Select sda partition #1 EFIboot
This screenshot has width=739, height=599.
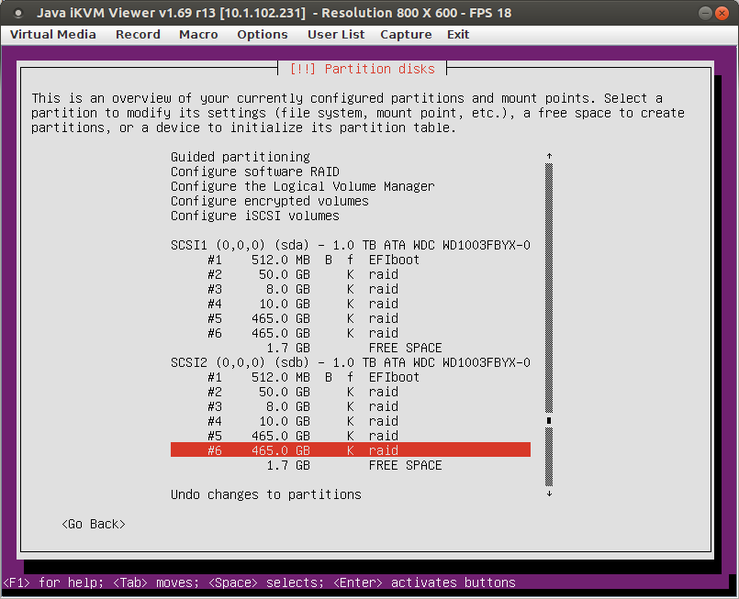click(351, 260)
